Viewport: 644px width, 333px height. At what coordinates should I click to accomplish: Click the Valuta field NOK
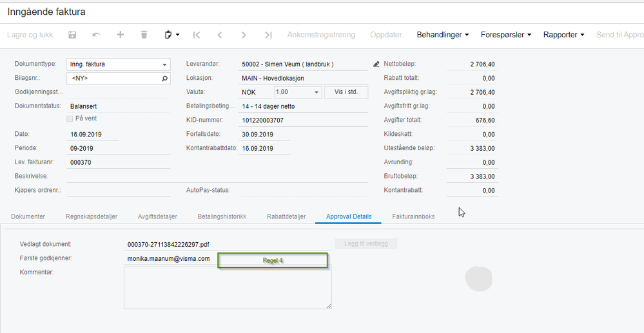coord(255,92)
